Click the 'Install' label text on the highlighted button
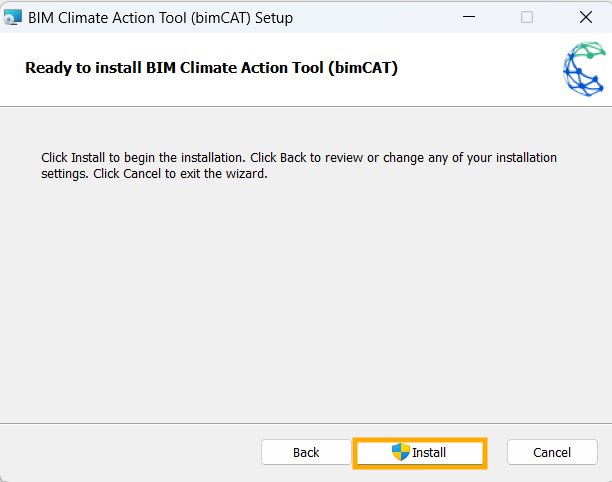This screenshot has height=482, width=612. pos(429,452)
